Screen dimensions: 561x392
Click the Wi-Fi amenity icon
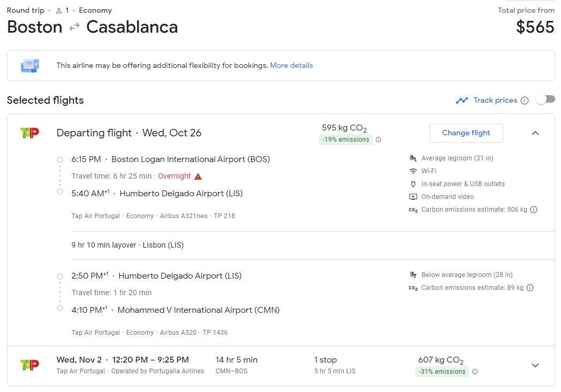tap(413, 171)
